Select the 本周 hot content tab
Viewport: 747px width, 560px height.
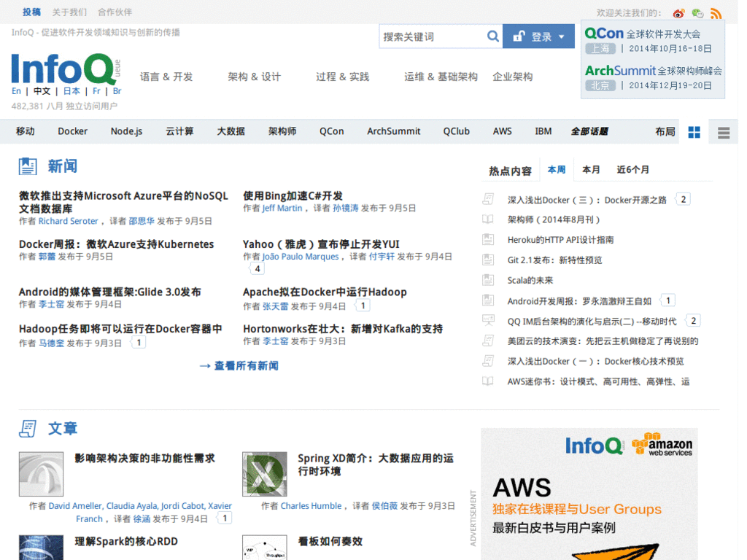pos(556,169)
